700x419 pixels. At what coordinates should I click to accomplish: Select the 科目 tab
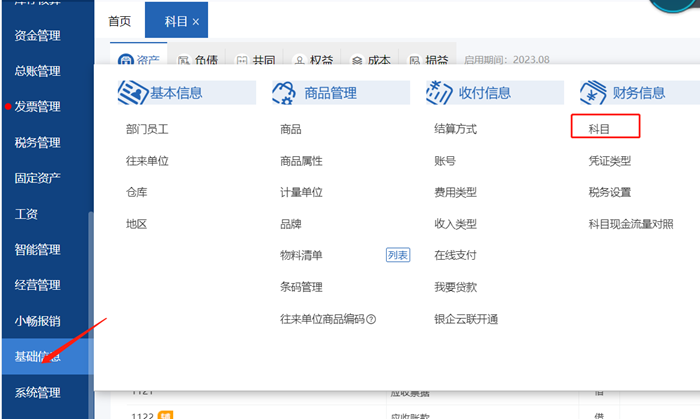click(x=176, y=21)
